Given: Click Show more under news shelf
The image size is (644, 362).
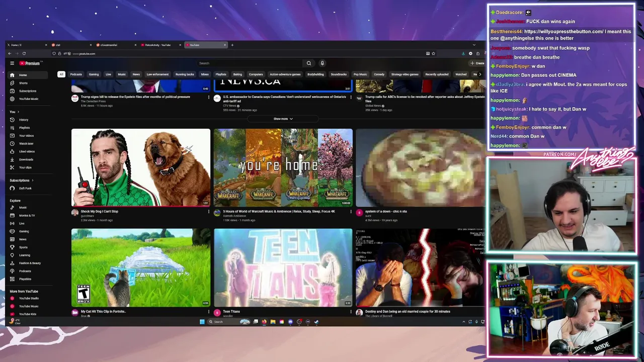Looking at the screenshot, I should click(283, 119).
